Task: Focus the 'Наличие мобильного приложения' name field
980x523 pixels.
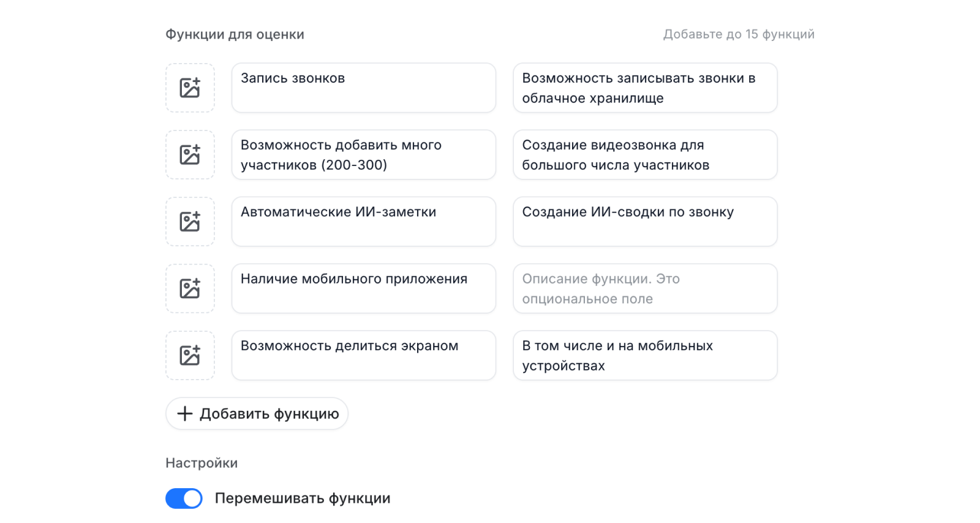Action: point(363,288)
